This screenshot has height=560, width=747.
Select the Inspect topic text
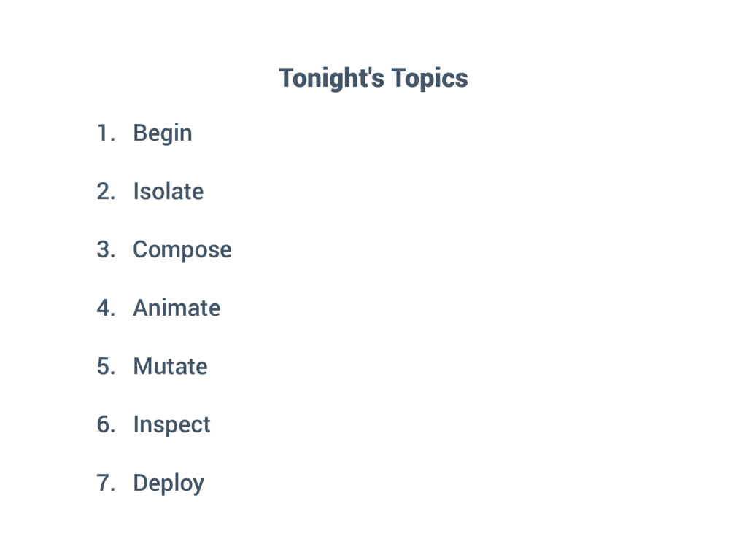171,425
